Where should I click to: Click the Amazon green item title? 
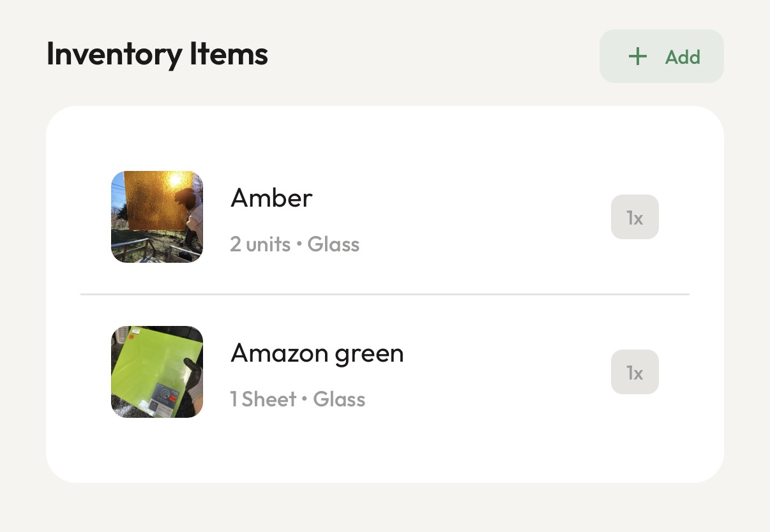(317, 353)
